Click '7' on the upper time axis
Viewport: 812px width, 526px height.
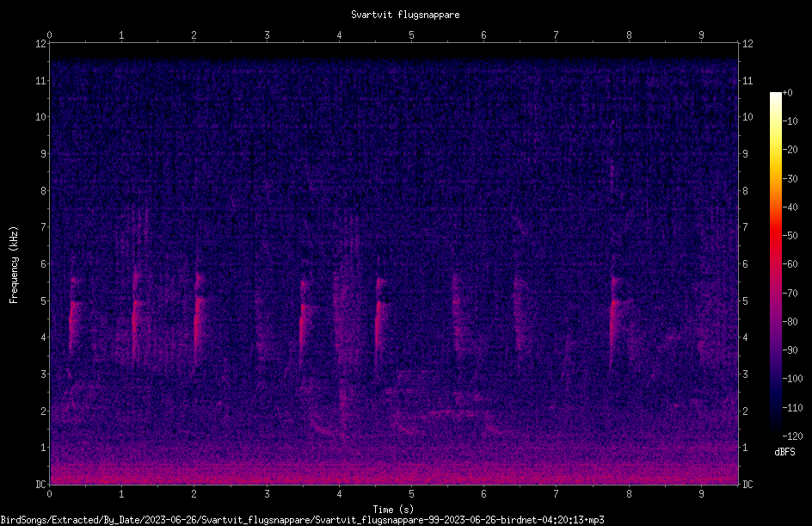557,35
